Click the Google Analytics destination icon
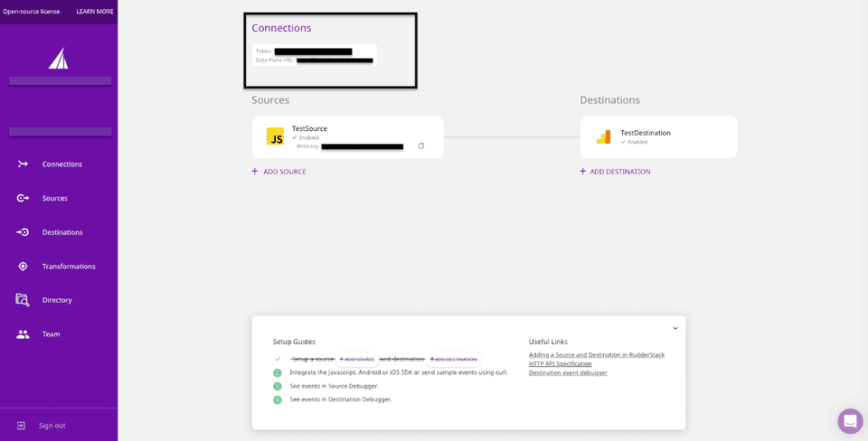This screenshot has height=441, width=868. 603,137
